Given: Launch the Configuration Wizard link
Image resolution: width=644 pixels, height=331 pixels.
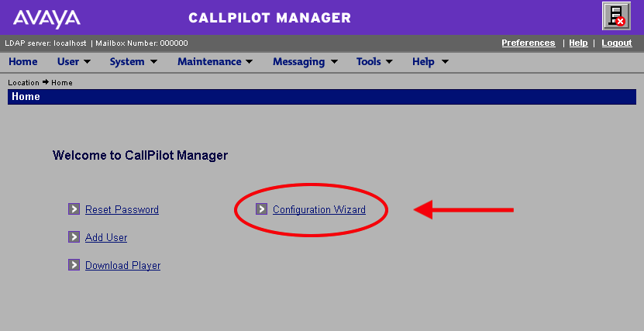Looking at the screenshot, I should [x=319, y=209].
